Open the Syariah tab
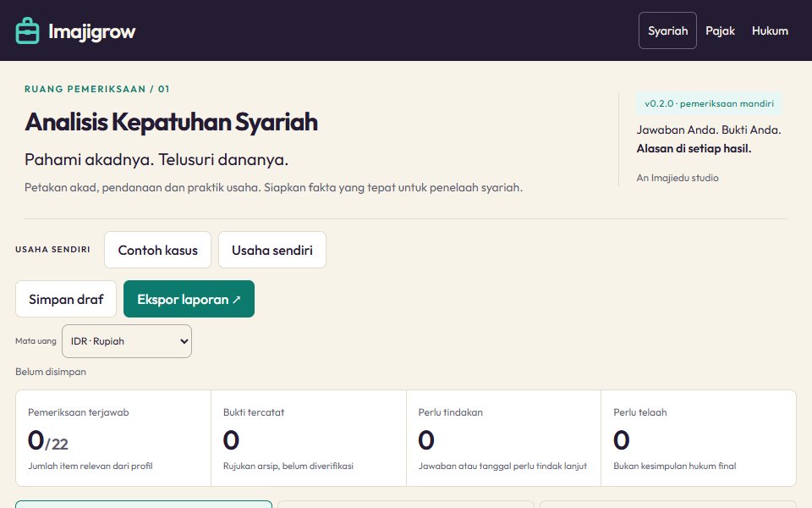This screenshot has height=508, width=812. 667,30
